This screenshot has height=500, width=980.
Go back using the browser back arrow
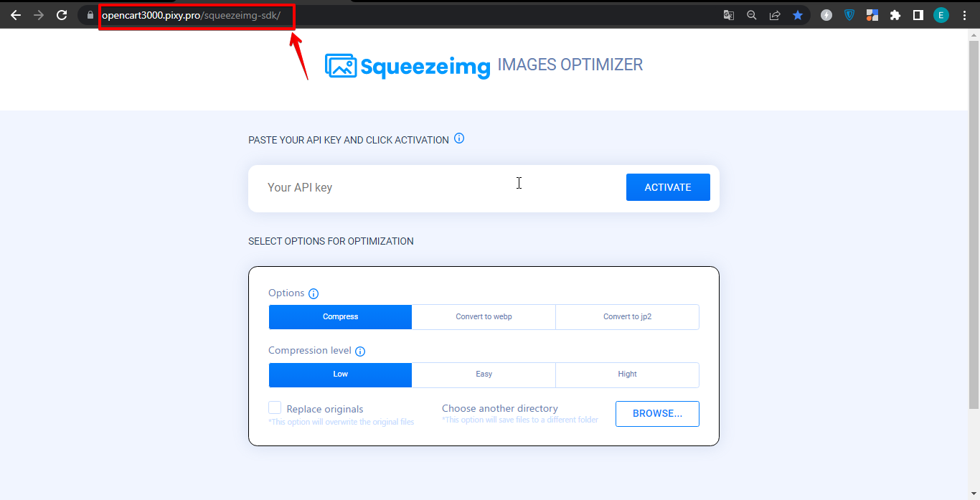coord(16,14)
